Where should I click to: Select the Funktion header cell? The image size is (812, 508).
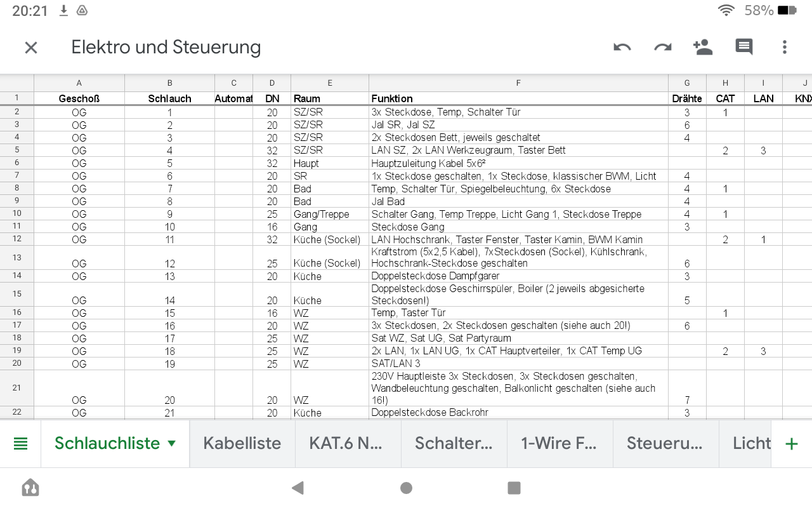click(518, 98)
